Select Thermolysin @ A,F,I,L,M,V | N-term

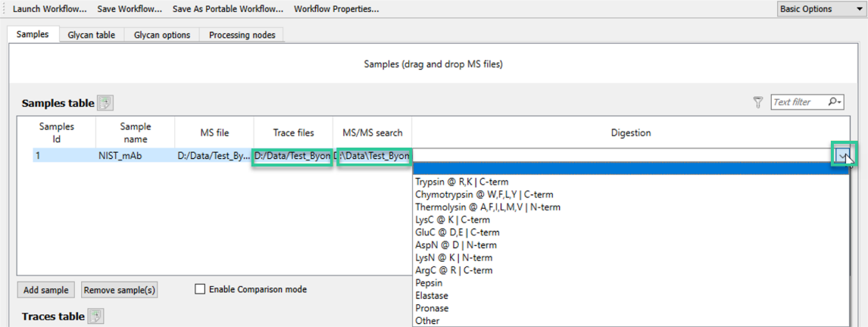[x=630, y=207]
